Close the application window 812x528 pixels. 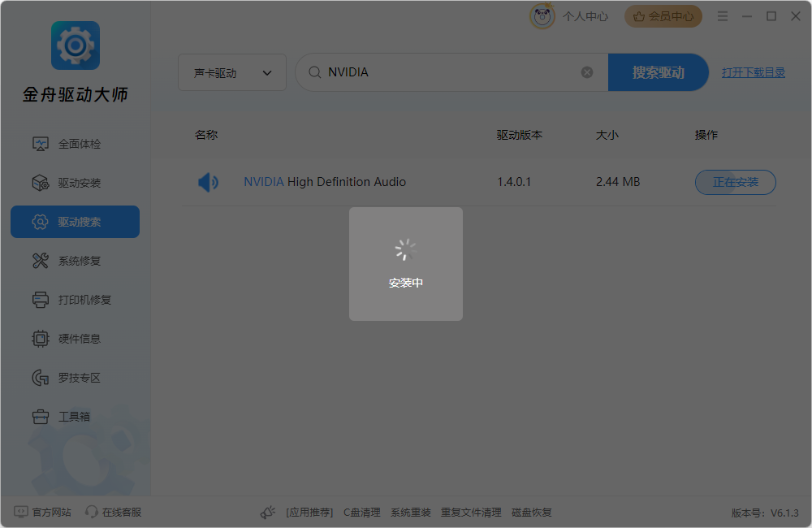[x=796, y=16]
